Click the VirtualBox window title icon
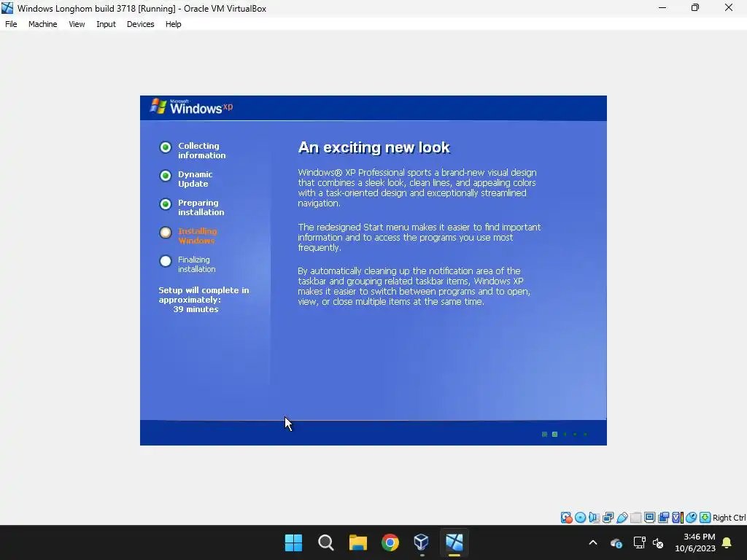747x560 pixels. (7, 8)
